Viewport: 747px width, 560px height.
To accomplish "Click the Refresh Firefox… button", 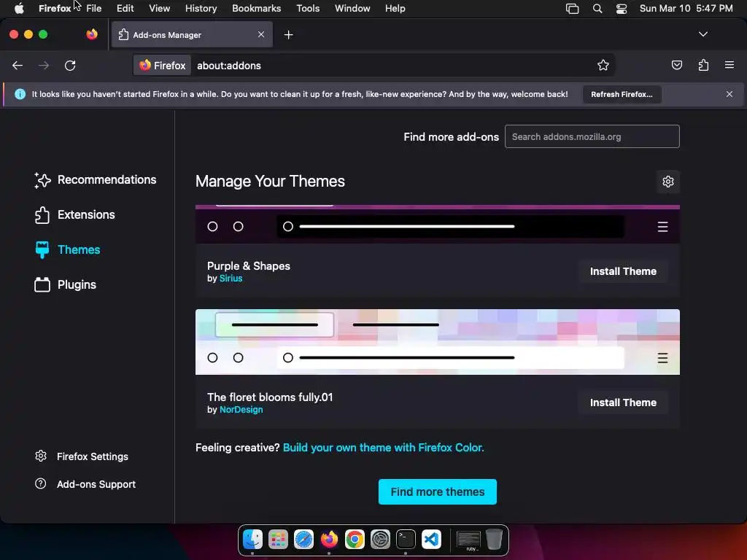I will [x=622, y=94].
